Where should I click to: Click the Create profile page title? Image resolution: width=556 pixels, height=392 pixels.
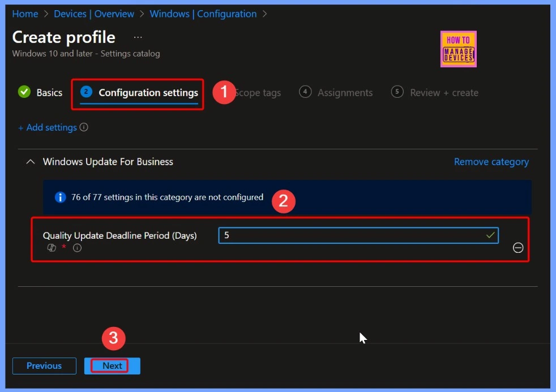[64, 37]
